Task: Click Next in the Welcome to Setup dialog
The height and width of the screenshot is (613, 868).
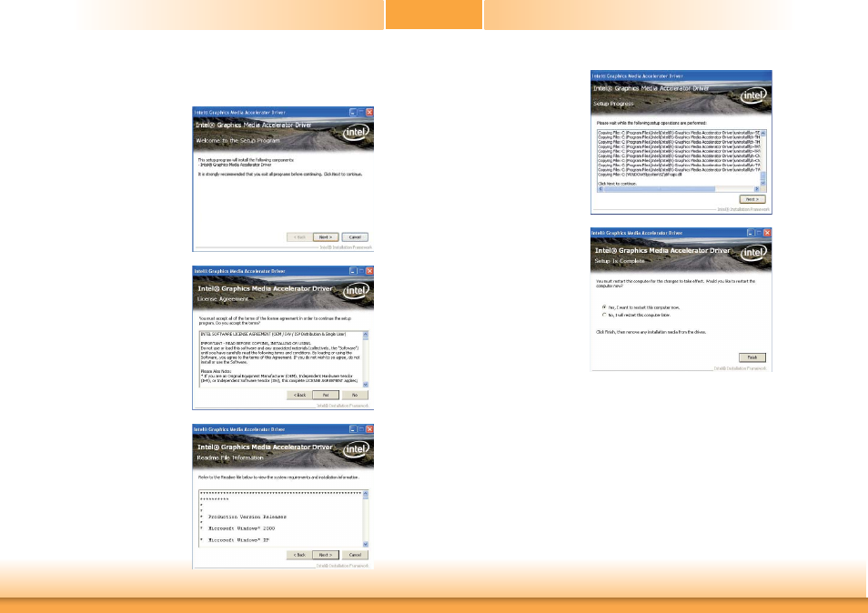Action: pyautogui.click(x=326, y=236)
